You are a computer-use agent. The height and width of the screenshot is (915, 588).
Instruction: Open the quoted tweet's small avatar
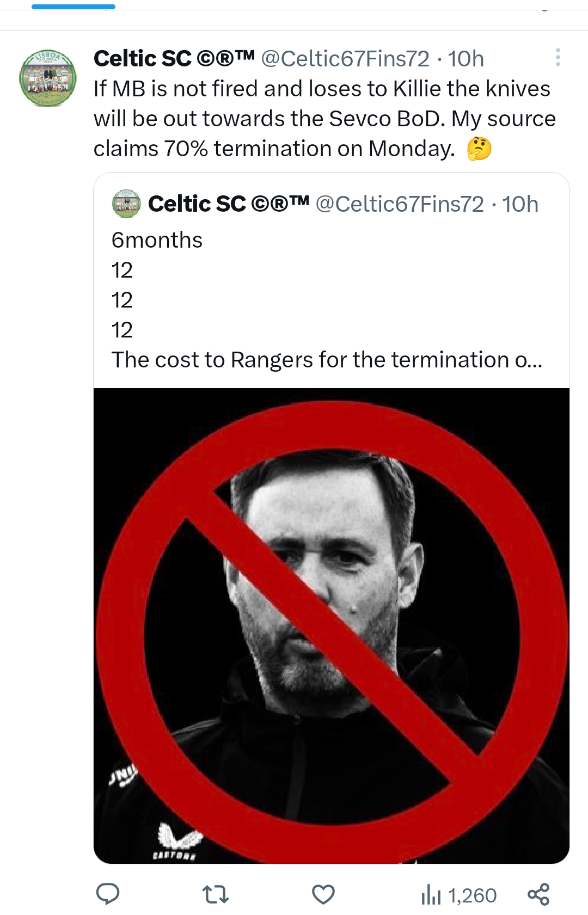click(x=126, y=204)
